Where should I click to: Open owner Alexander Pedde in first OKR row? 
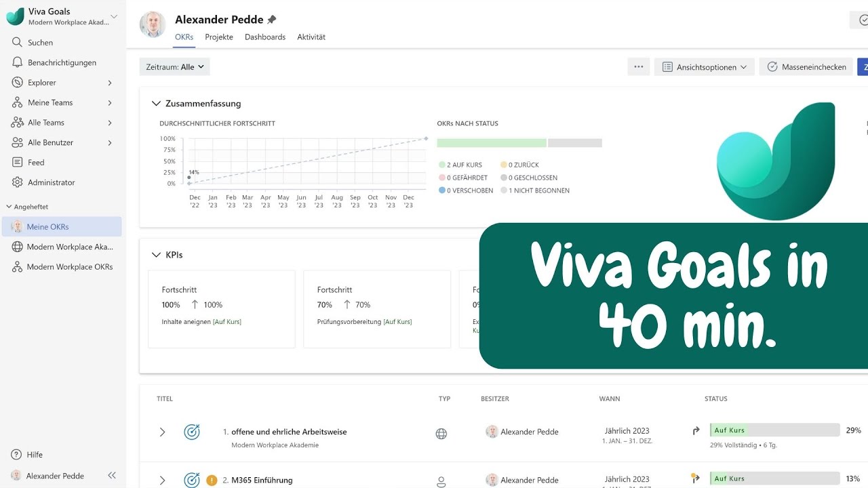click(x=522, y=432)
